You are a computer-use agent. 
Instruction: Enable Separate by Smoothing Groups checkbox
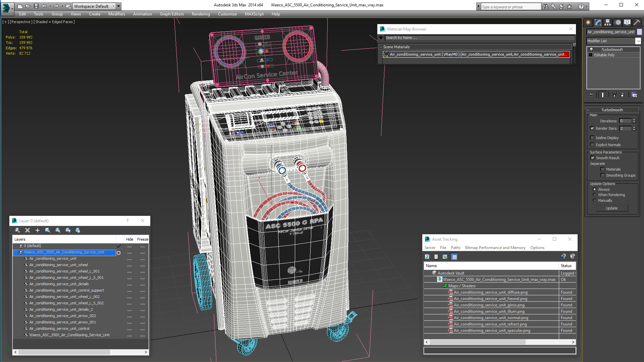[x=603, y=175]
